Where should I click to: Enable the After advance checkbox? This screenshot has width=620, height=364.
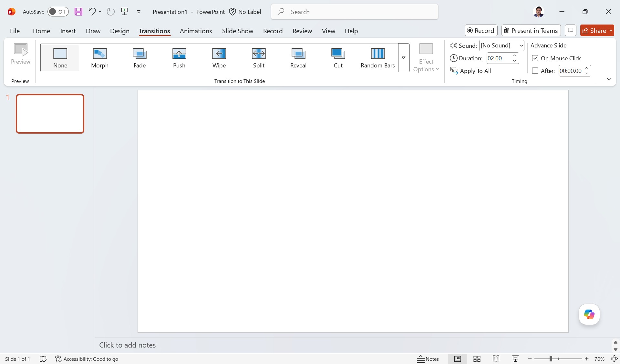click(x=535, y=71)
